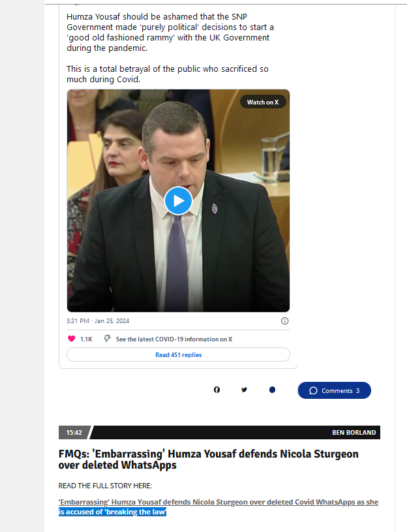
Task: Click the 1.1K likes count
Action: pyautogui.click(x=86, y=339)
